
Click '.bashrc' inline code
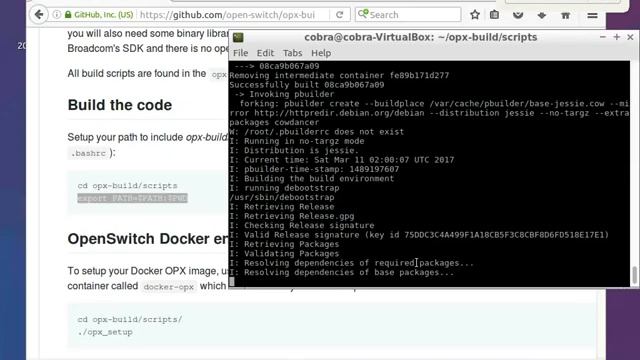click(x=88, y=153)
